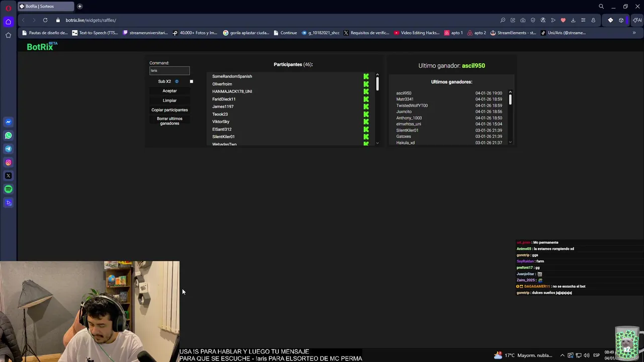The width and height of the screenshot is (644, 362).
Task: Click participants list scroll-down arrow
Action: click(377, 143)
